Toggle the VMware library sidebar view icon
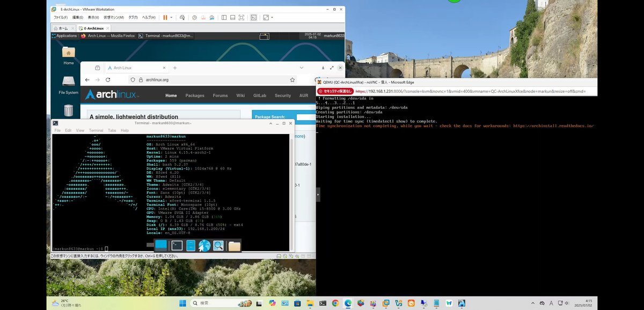The height and width of the screenshot is (310, 644). [223, 17]
